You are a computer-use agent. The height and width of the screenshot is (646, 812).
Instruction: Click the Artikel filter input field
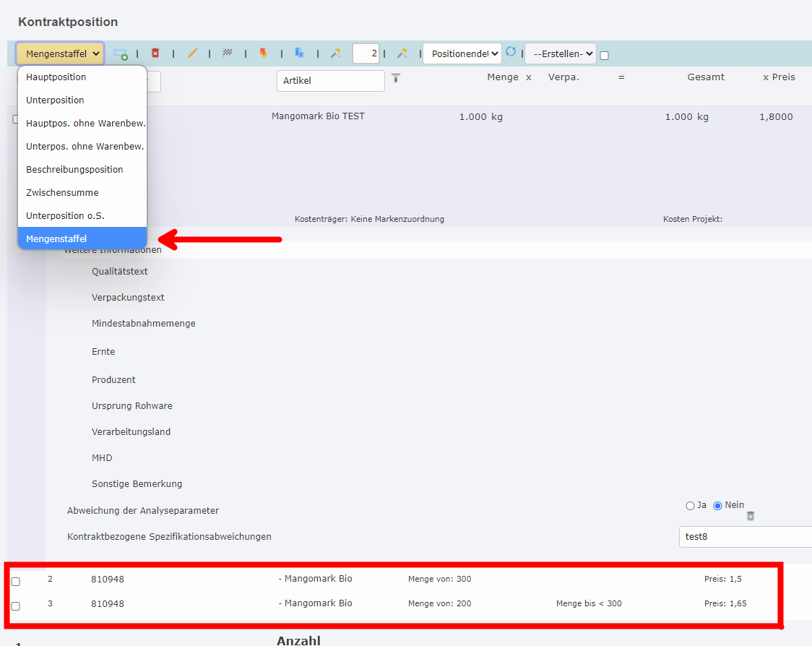331,81
